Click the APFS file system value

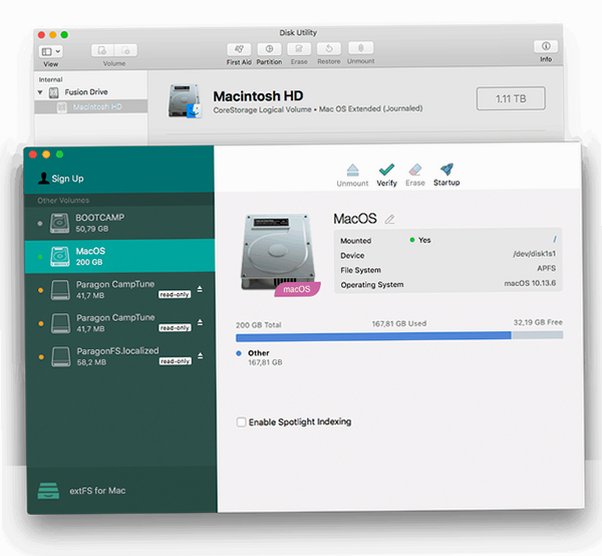546,268
